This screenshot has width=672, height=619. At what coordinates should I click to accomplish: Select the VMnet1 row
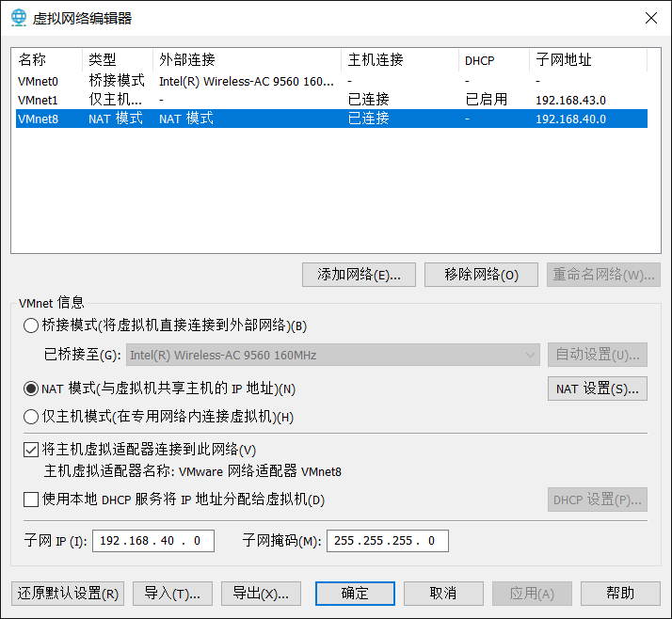click(331, 100)
